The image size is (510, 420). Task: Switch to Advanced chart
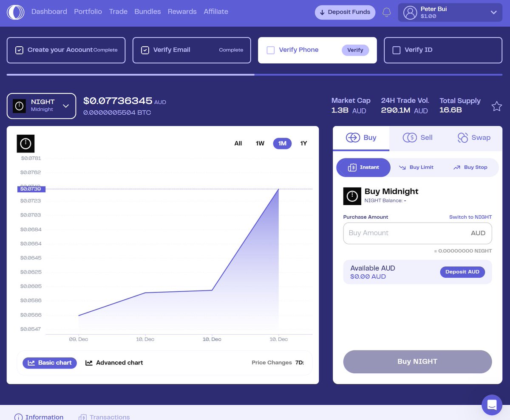click(x=114, y=363)
